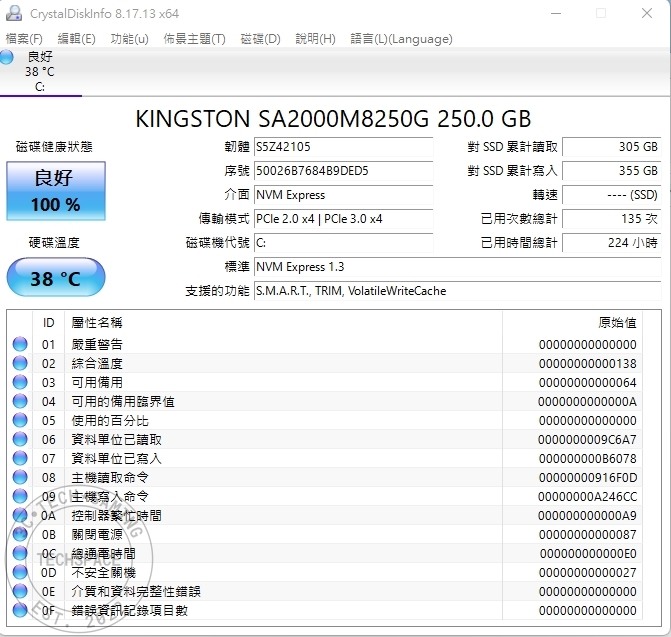Click status orb for attribute 0D 不安全關機
Image resolution: width=671 pixels, height=637 pixels.
coord(20,572)
